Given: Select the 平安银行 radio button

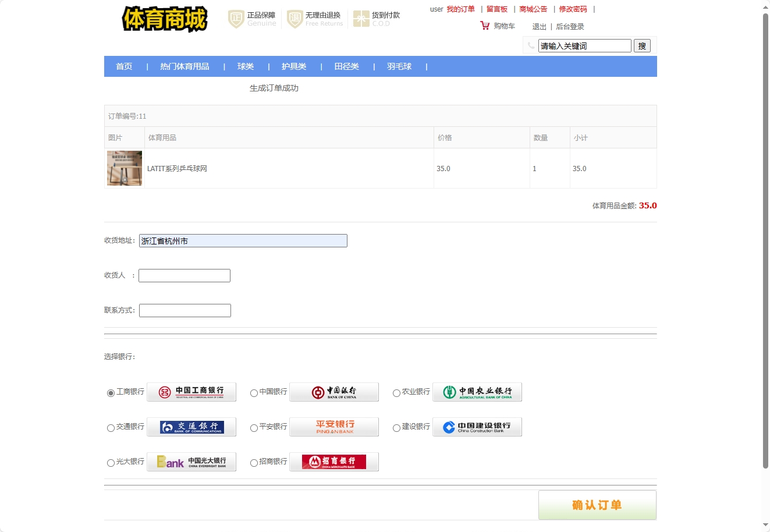Looking at the screenshot, I should pyautogui.click(x=253, y=428).
